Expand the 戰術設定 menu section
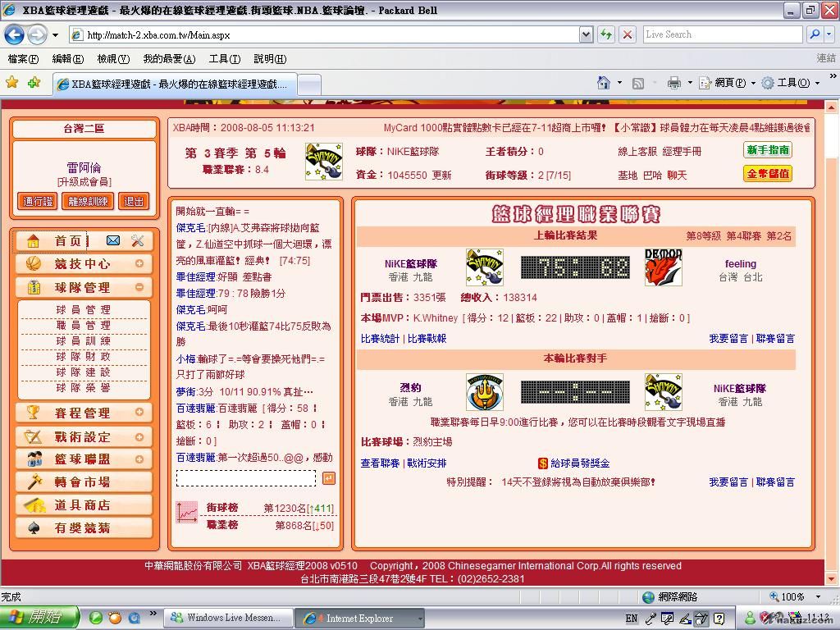This screenshot has height=630, width=840. (x=139, y=437)
